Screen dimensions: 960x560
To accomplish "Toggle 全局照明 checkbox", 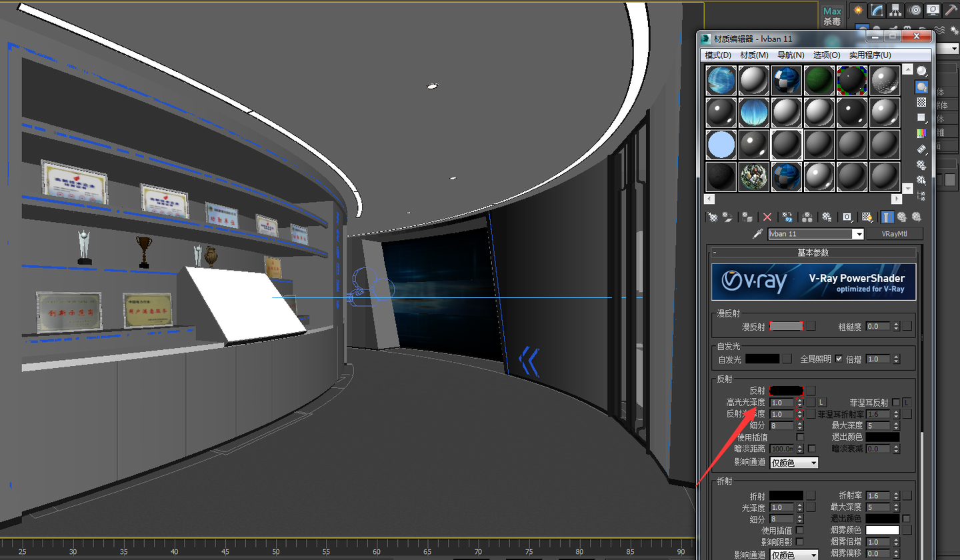I will click(x=839, y=359).
